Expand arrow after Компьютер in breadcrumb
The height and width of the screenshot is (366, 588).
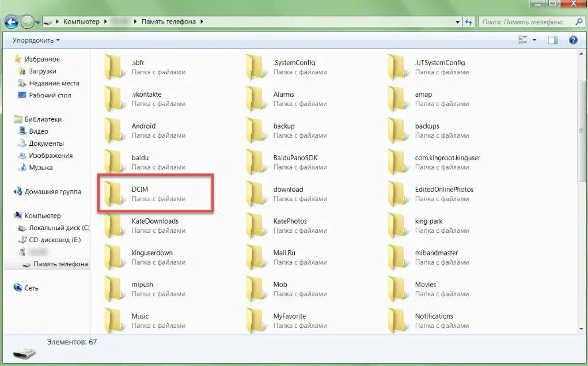tap(105, 22)
